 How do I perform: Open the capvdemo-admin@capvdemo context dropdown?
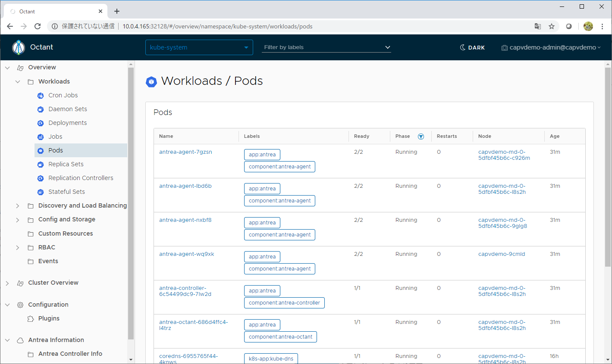551,47
